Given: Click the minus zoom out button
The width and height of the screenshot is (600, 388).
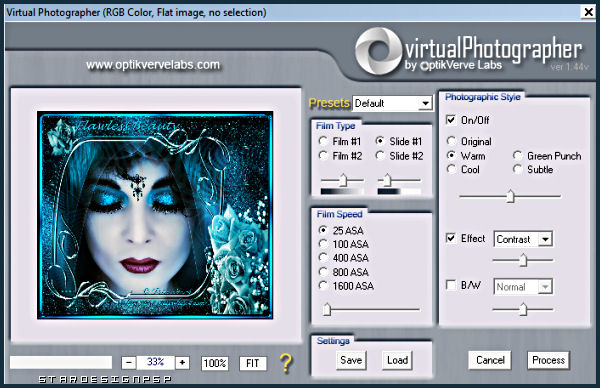Looking at the screenshot, I should [x=129, y=363].
